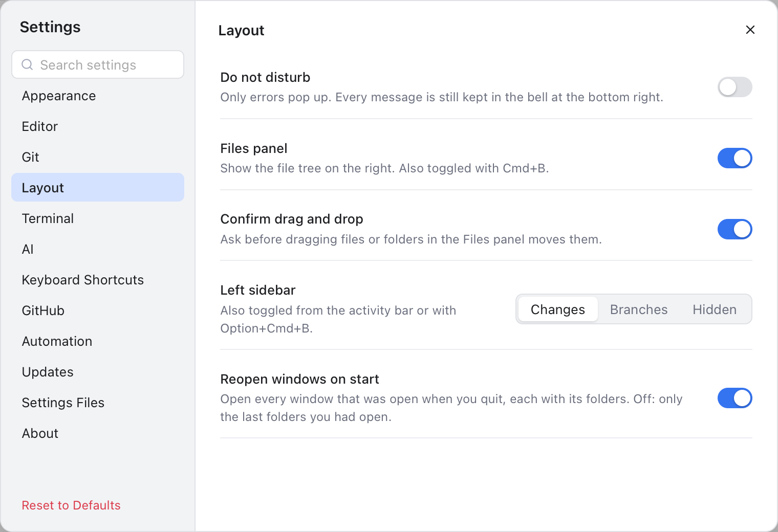Focus the Search settings field

point(98,64)
